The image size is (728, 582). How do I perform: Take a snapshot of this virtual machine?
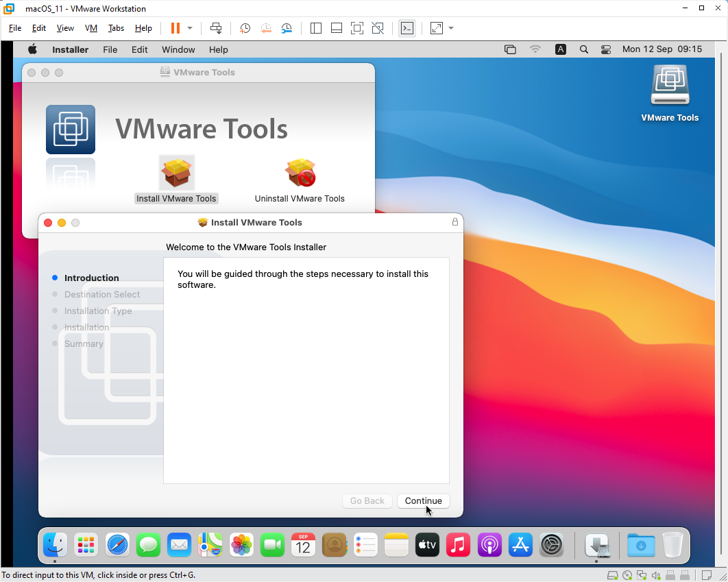coord(245,28)
